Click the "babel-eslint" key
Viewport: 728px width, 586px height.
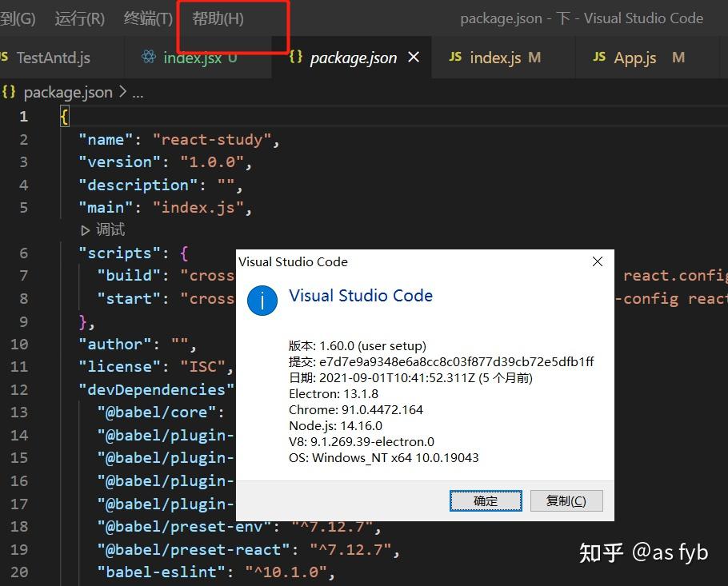(x=162, y=572)
